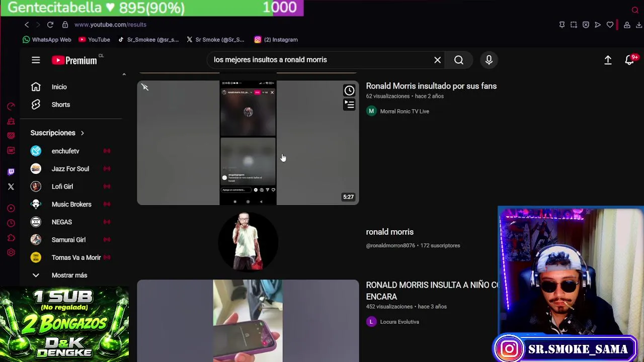Unmute the preview on the first video thumbnail
The width and height of the screenshot is (644, 362).
click(x=145, y=87)
